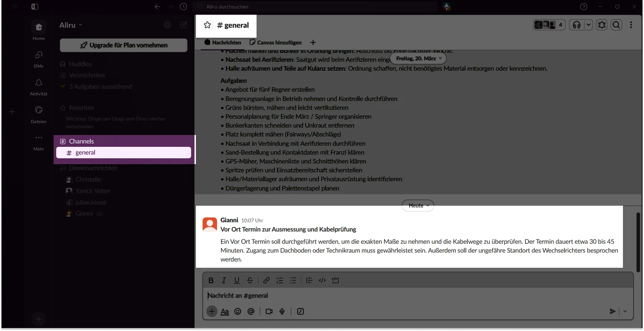Apply strikethrough formatting
This screenshot has width=644, height=331.
[x=250, y=280]
